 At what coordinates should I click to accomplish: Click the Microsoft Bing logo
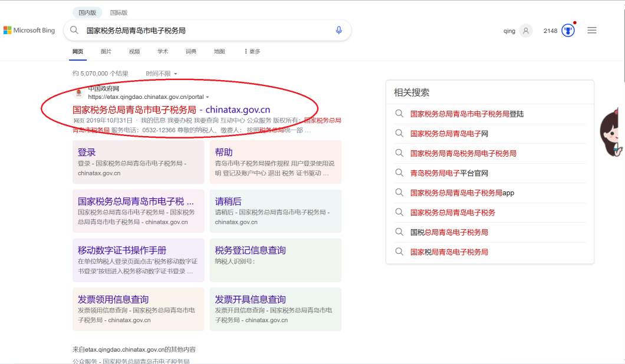coord(29,31)
